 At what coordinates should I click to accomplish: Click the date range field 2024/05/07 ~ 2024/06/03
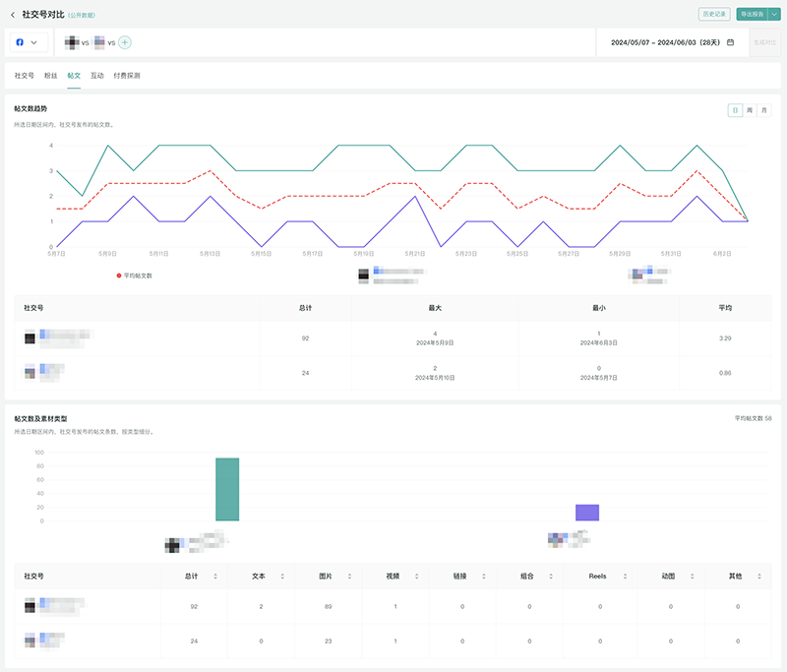point(665,42)
